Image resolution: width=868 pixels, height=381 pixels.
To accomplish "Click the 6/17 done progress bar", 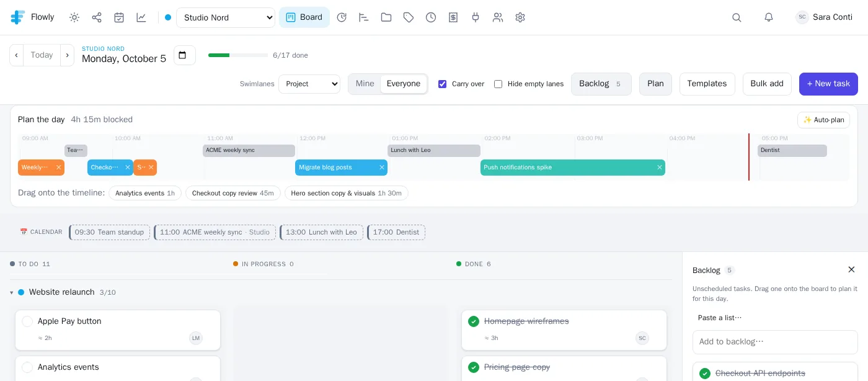I will (x=238, y=55).
